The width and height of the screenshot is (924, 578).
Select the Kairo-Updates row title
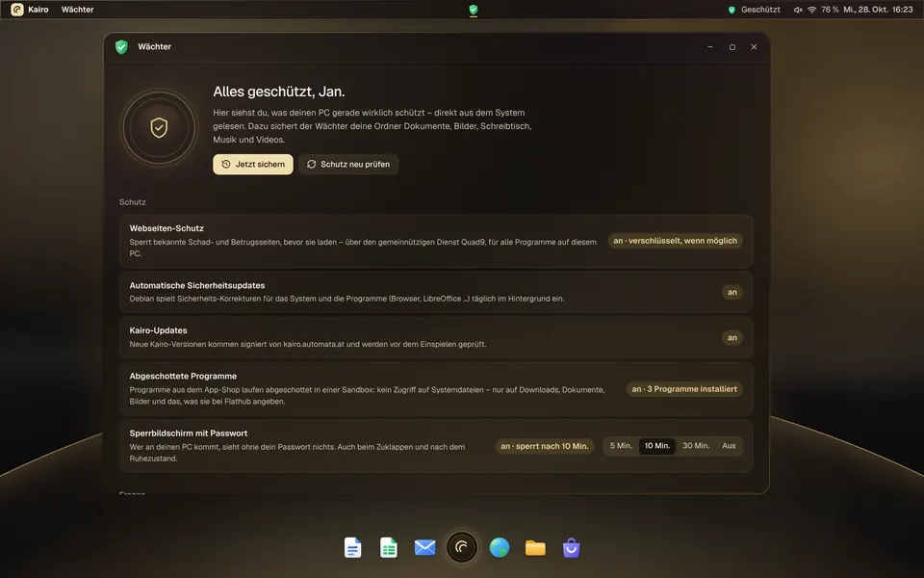[159, 330]
